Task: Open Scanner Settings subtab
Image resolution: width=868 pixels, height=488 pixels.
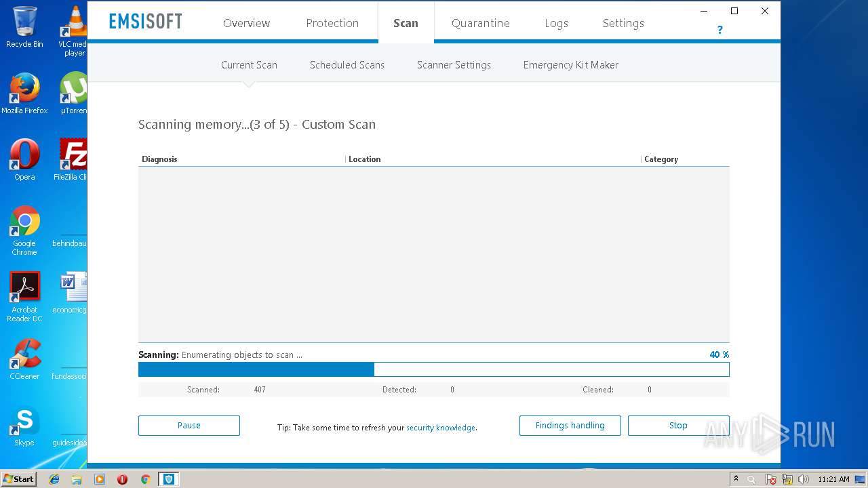Action: 454,65
